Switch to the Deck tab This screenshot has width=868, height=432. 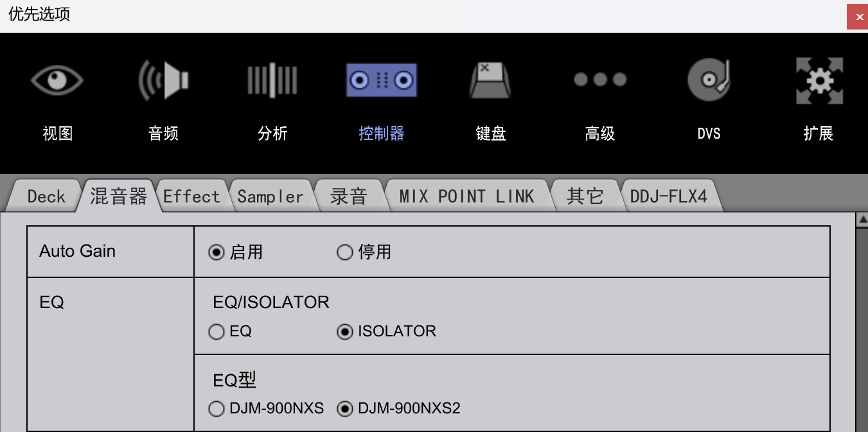pos(46,196)
